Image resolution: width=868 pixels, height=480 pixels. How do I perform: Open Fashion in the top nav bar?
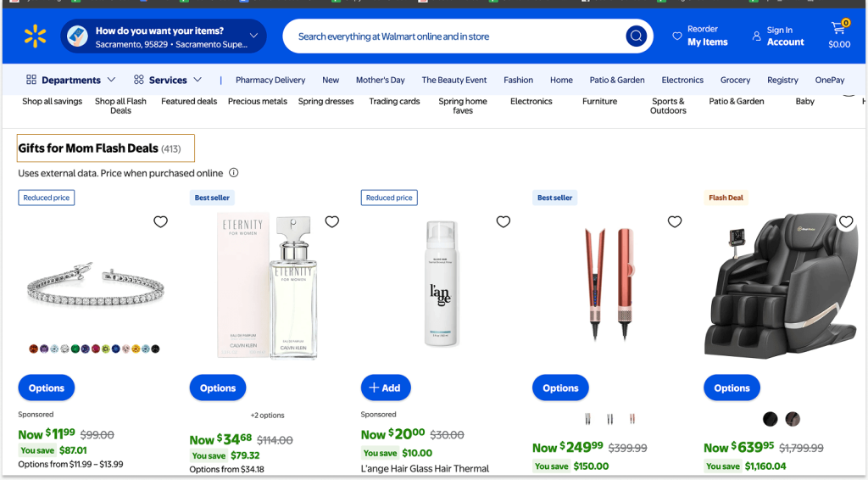518,80
